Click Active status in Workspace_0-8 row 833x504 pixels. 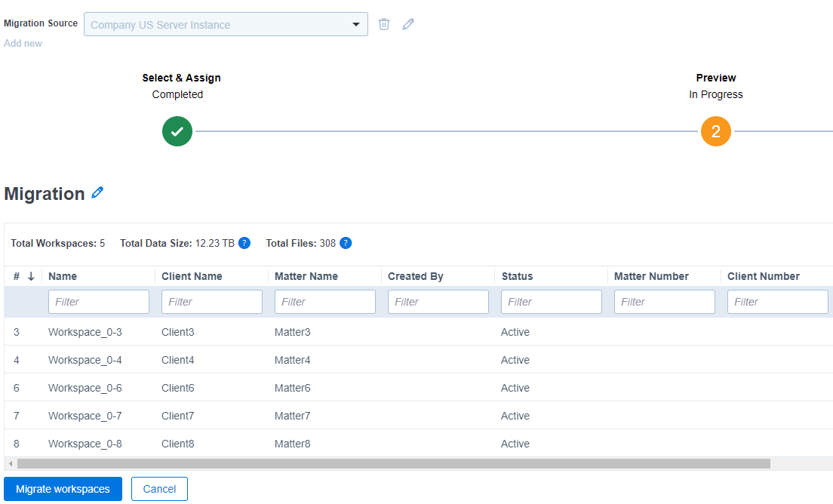pos(515,444)
